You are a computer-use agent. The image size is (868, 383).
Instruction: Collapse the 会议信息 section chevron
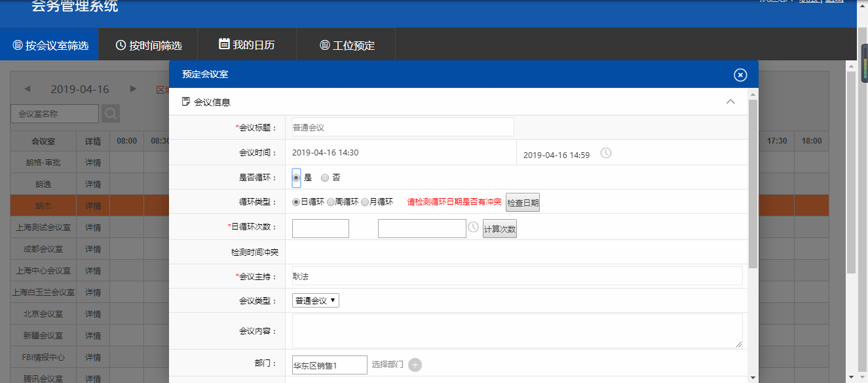click(x=730, y=102)
